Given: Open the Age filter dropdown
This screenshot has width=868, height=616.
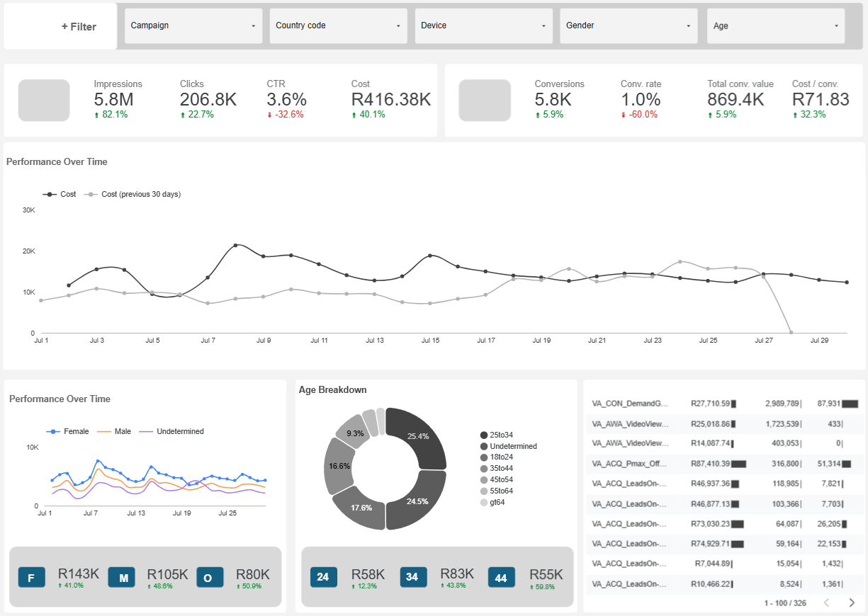Looking at the screenshot, I should coord(775,25).
